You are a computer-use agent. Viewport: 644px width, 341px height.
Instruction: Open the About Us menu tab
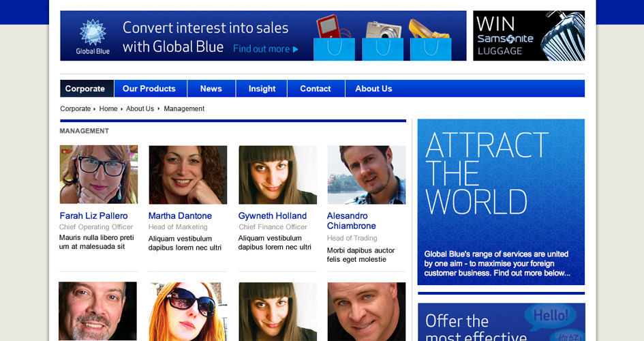coord(373,89)
